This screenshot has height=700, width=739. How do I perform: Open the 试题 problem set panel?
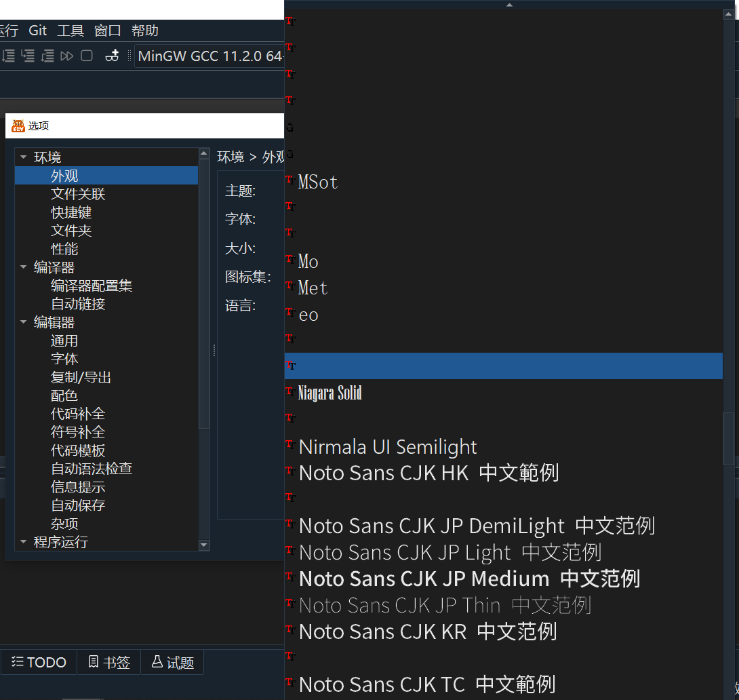tap(172, 662)
